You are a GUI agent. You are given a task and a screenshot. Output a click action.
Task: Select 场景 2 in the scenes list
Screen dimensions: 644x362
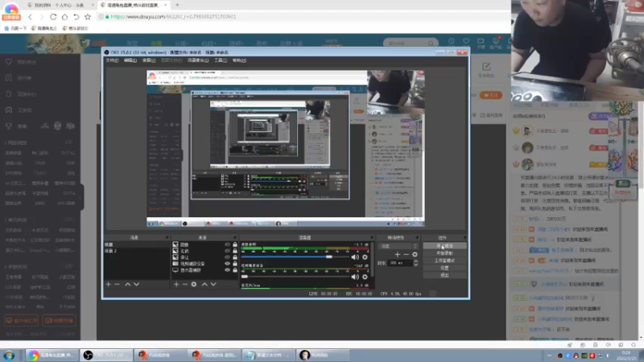click(x=136, y=251)
